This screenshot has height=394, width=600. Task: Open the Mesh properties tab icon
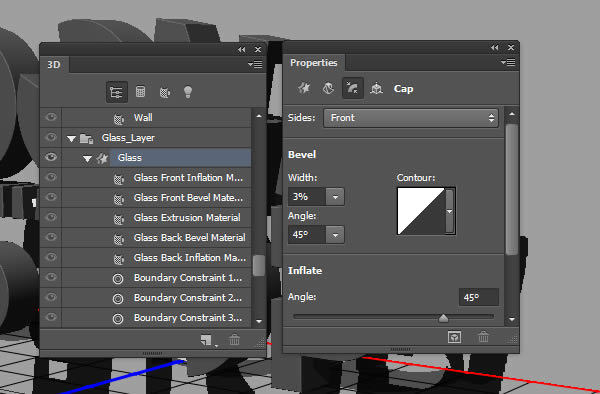(x=304, y=88)
